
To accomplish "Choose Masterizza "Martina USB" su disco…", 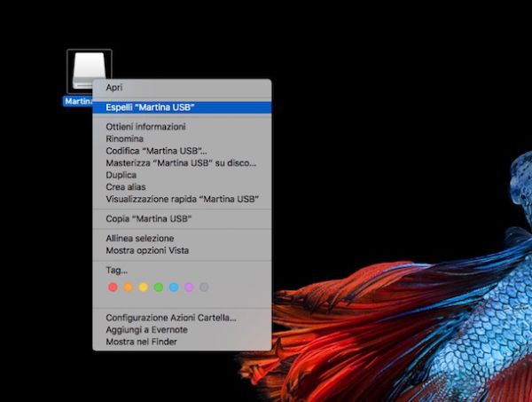I will pyautogui.click(x=181, y=163).
